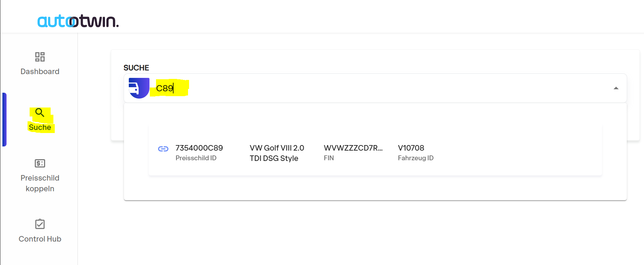
Task: Click the Fahrzeug ID V10708 value
Action: (x=411, y=148)
